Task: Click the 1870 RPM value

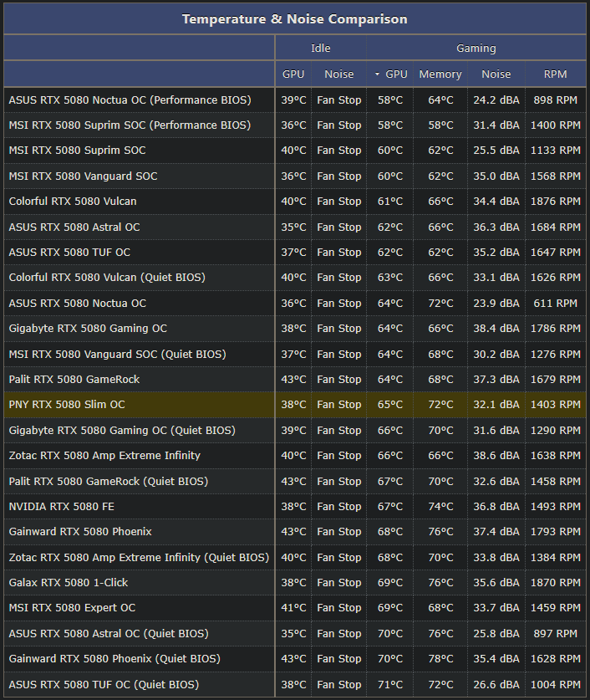Action: pyautogui.click(x=555, y=583)
